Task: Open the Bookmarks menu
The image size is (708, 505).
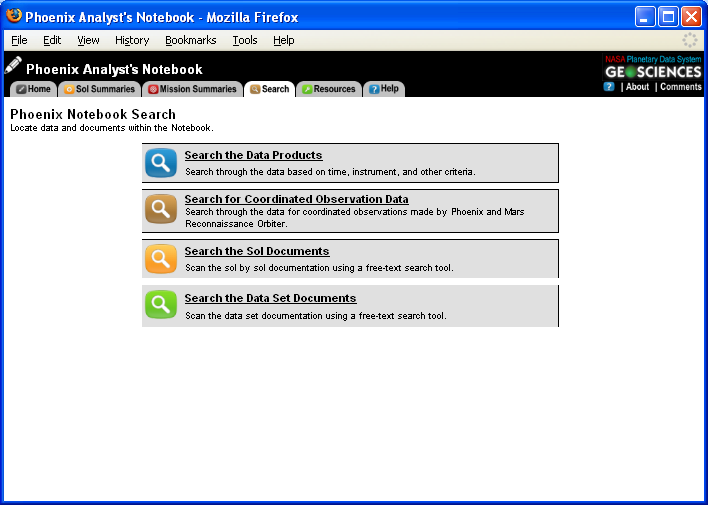Action: 190,40
